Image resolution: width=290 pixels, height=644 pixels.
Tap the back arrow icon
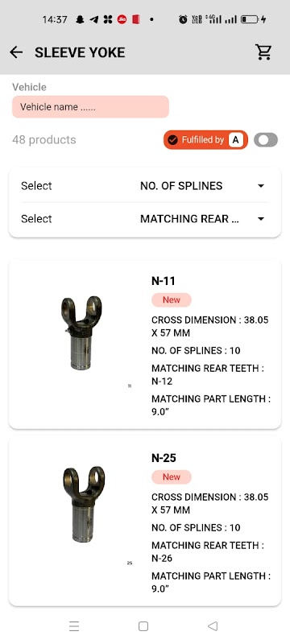tap(16, 52)
